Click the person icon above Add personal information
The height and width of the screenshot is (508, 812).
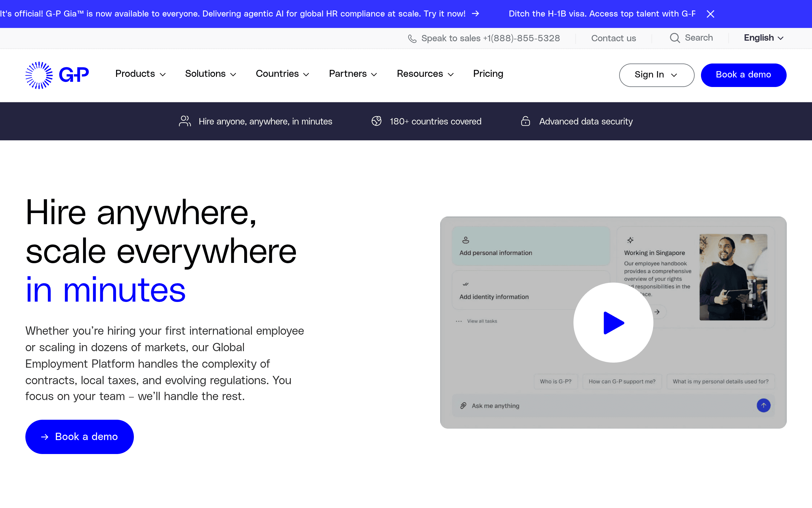[x=465, y=240]
